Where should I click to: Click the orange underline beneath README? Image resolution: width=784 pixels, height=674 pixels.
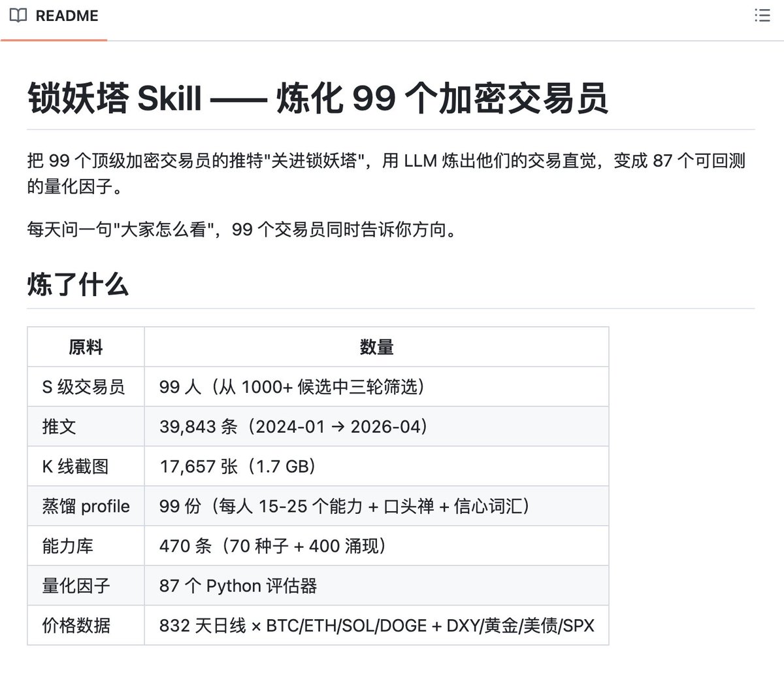54,39
